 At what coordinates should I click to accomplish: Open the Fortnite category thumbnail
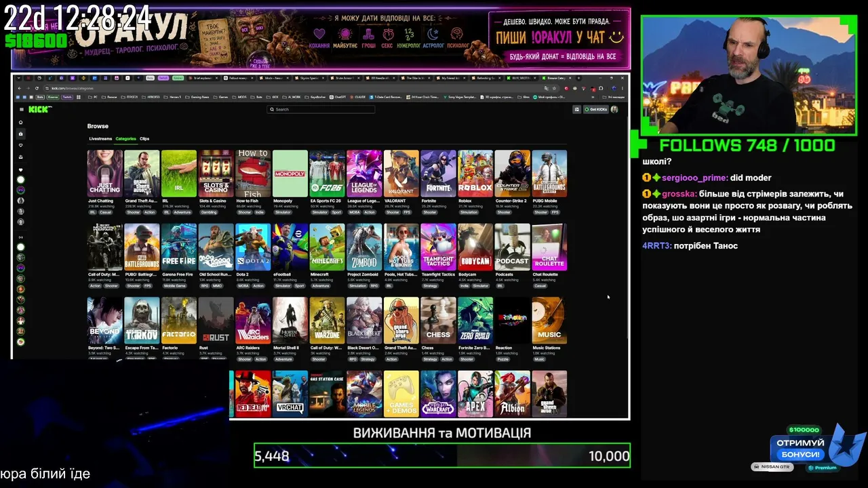(438, 173)
